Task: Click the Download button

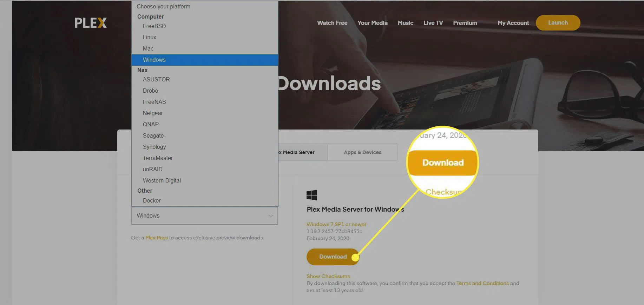Action: click(x=333, y=257)
